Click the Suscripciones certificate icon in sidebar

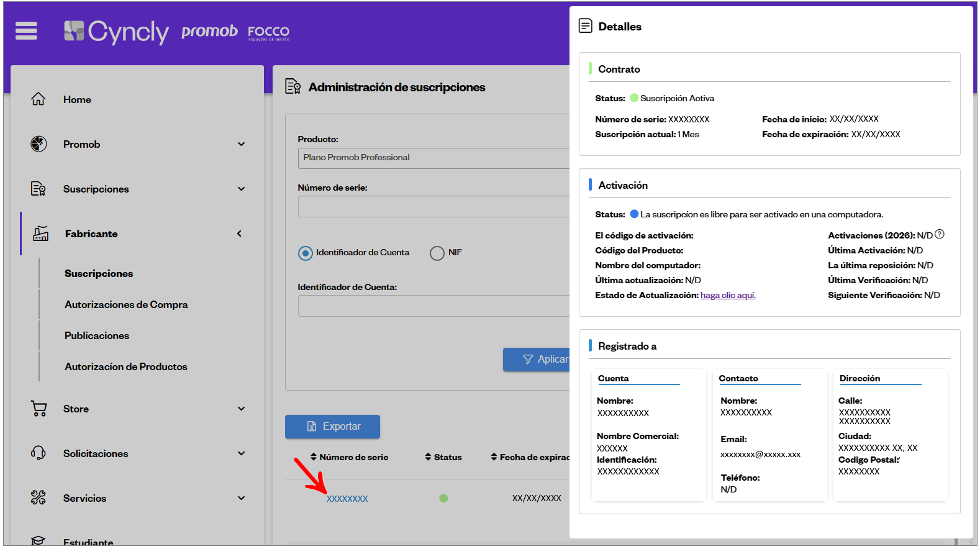click(39, 189)
